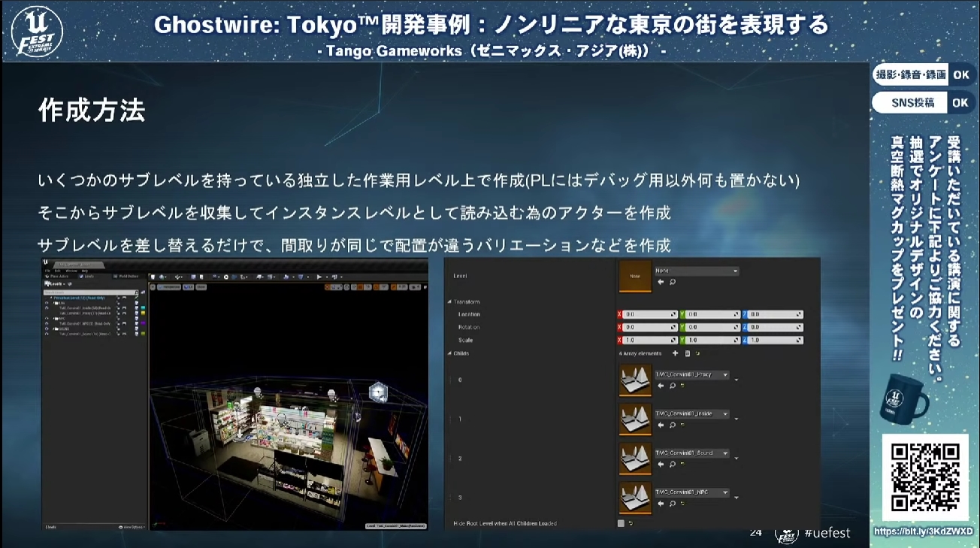Screen dimensions: 980x548
Task: Open View Options in the Levels panel
Action: pos(132,527)
